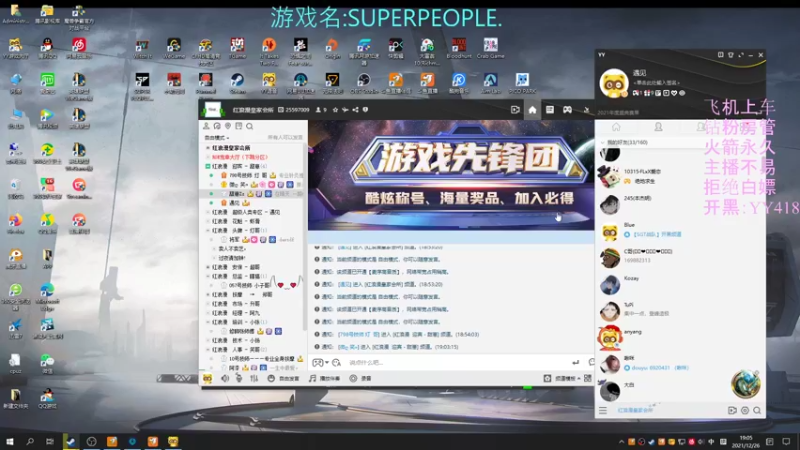Image resolution: width=800 pixels, height=450 pixels.
Task: Open the Origin desktop shortcut
Action: click(x=332, y=48)
